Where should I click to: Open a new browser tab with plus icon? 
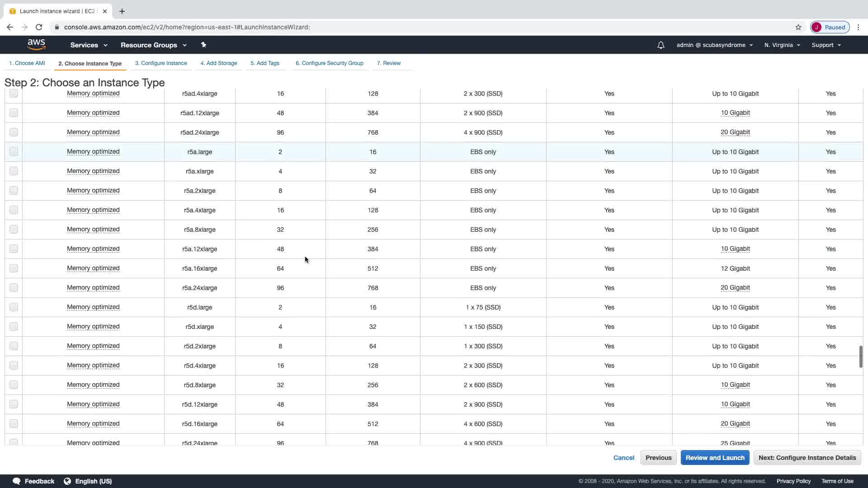122,11
